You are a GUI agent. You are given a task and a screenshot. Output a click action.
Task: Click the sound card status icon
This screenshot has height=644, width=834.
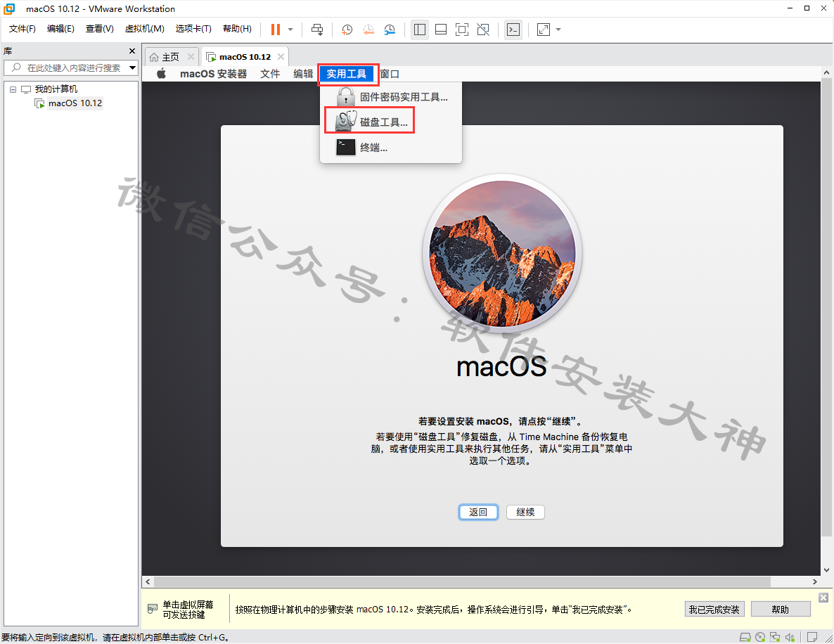click(x=790, y=637)
